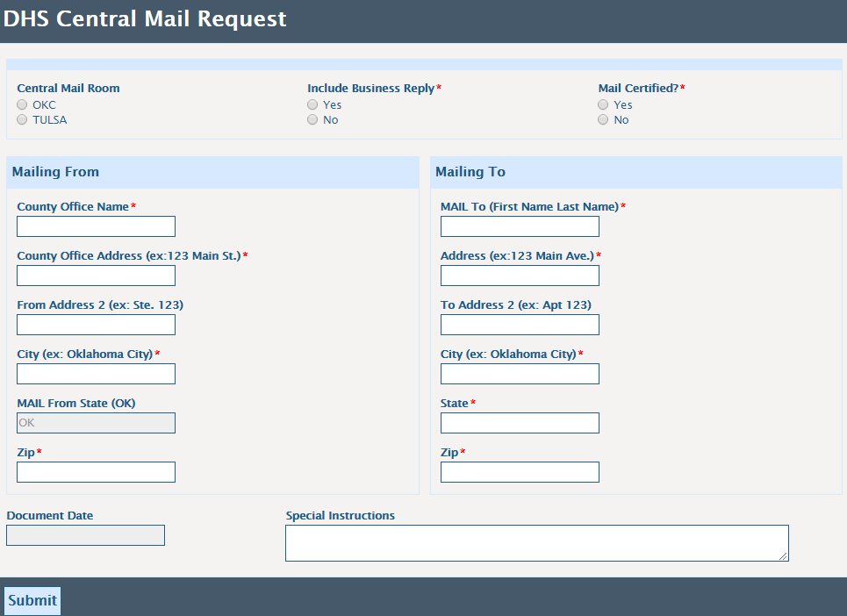
Task: Click the Mailing From City field
Action: pos(97,374)
